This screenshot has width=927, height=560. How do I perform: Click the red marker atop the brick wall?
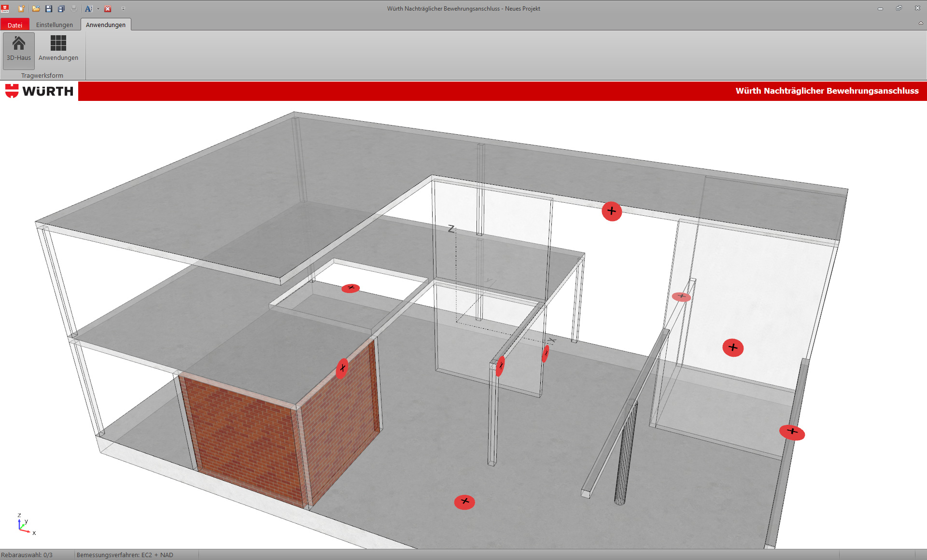tap(342, 368)
